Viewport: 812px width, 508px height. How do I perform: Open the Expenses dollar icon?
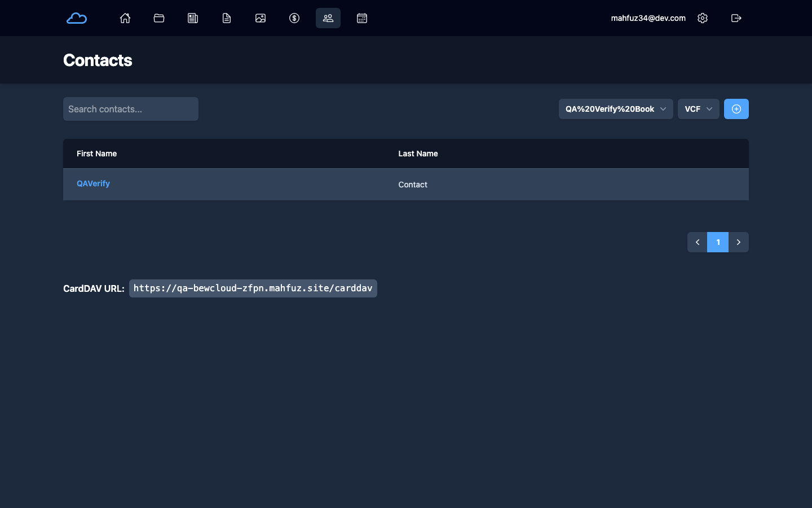click(x=294, y=18)
